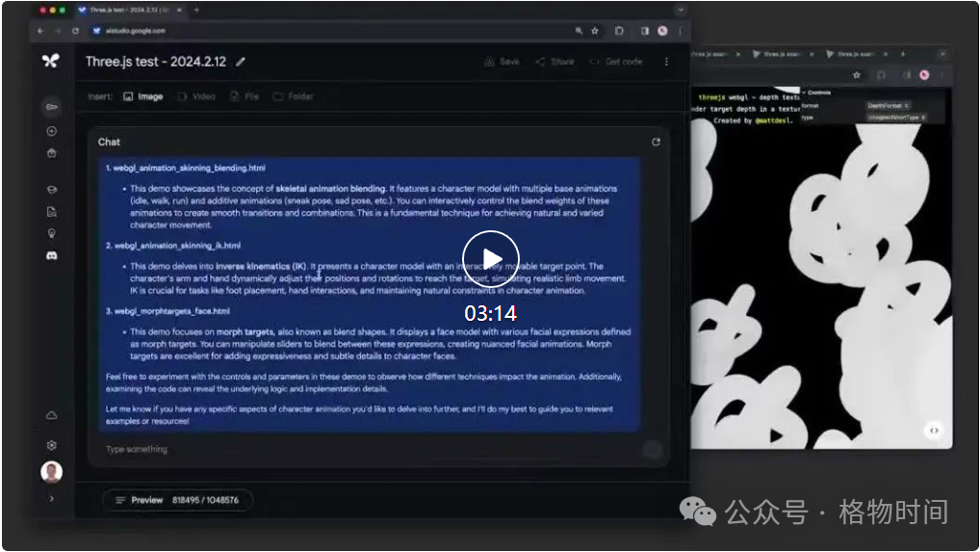The image size is (980, 552).
Task: Refresh the chat with reload icon
Action: [656, 142]
